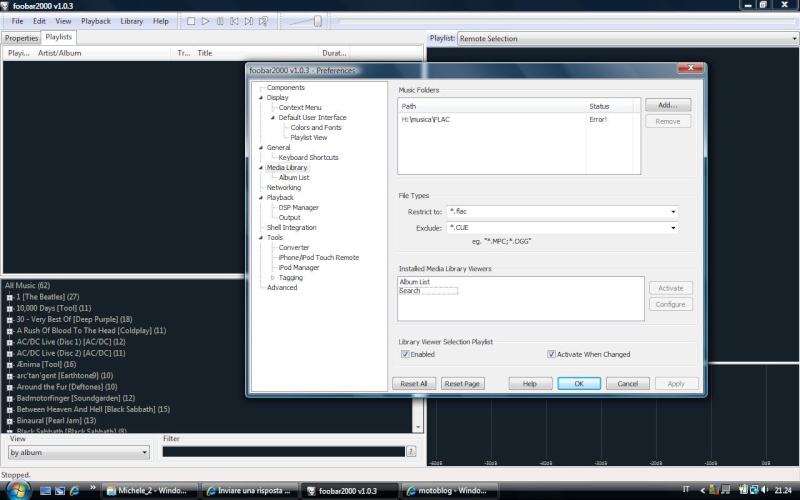800x500 pixels.
Task: Select Search in library viewers list
Action: [410, 291]
